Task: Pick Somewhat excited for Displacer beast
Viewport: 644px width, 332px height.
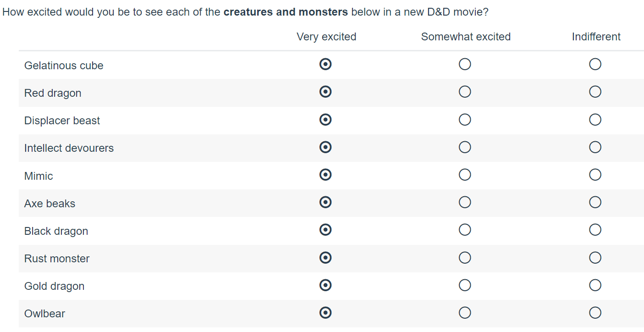Action: [465, 120]
